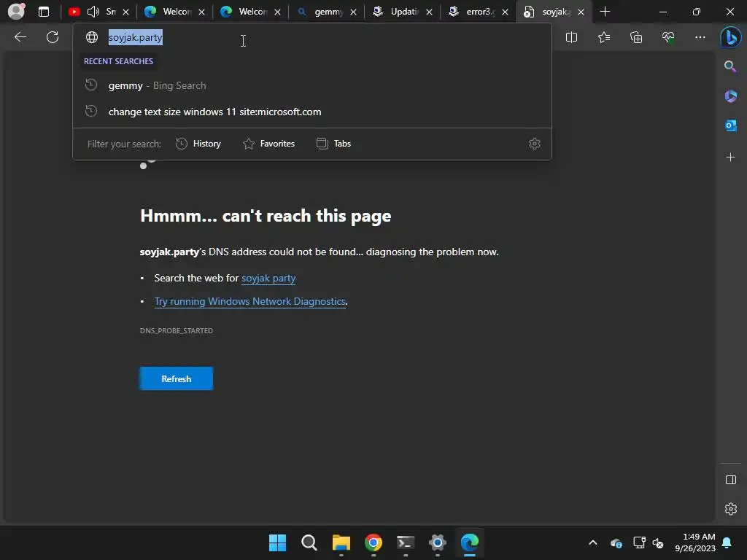The image size is (747, 560).
Task: Open Settings app from taskbar
Action: (438, 542)
